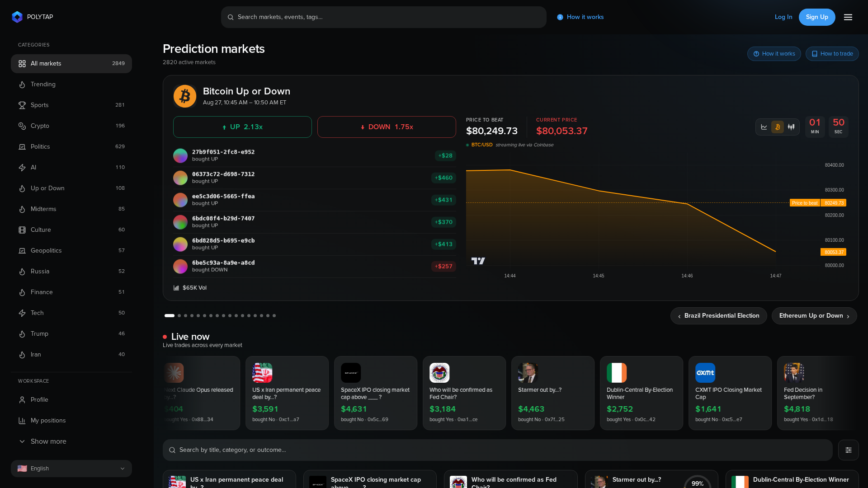The width and height of the screenshot is (868, 488).
Task: Open the English language dropdown
Action: click(x=71, y=469)
